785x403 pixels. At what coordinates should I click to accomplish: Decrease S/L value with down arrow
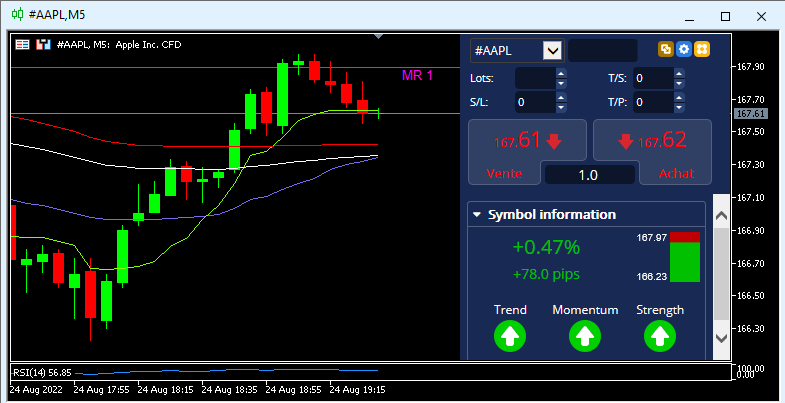coord(561,108)
